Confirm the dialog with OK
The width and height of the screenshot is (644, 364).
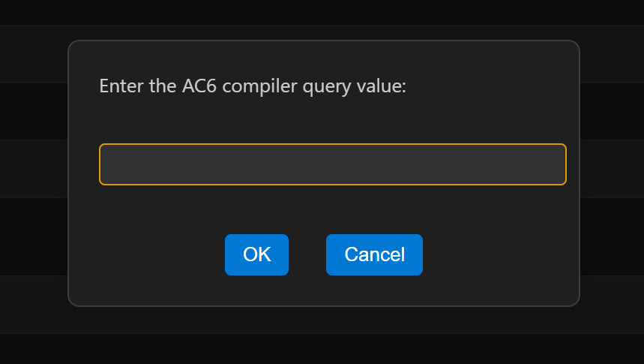point(256,254)
